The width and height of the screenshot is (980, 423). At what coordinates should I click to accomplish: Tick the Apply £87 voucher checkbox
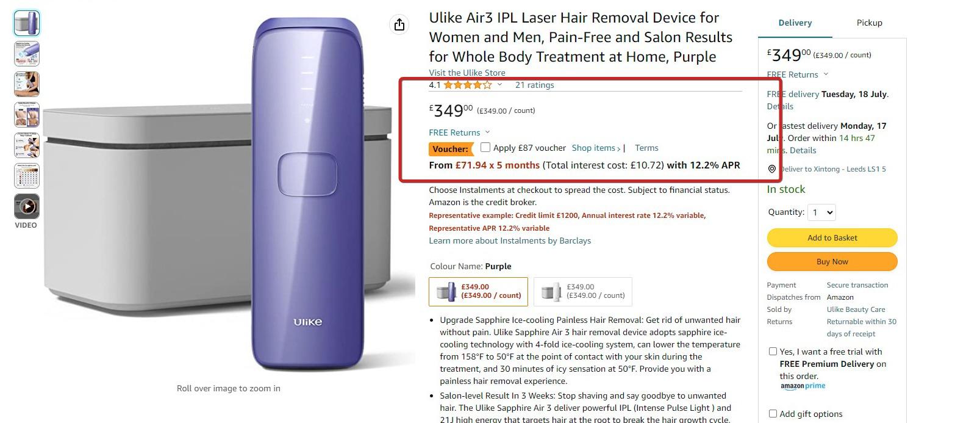pos(485,147)
